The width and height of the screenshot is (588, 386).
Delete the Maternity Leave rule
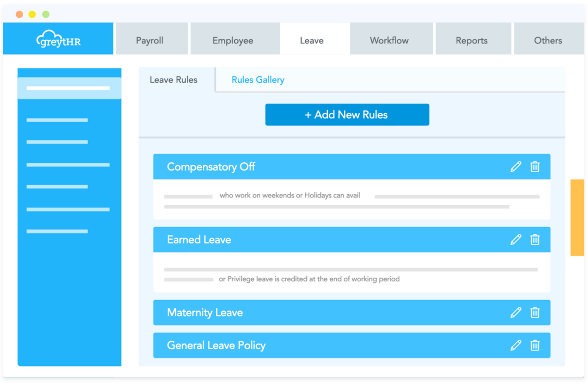coord(535,312)
